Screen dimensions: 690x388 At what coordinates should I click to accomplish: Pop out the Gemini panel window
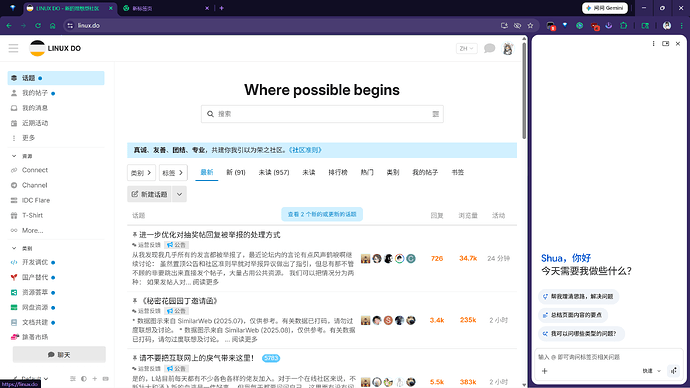coord(665,44)
